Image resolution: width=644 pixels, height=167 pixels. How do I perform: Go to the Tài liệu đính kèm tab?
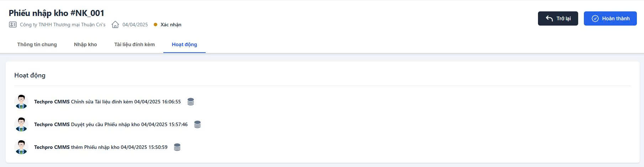tap(134, 45)
